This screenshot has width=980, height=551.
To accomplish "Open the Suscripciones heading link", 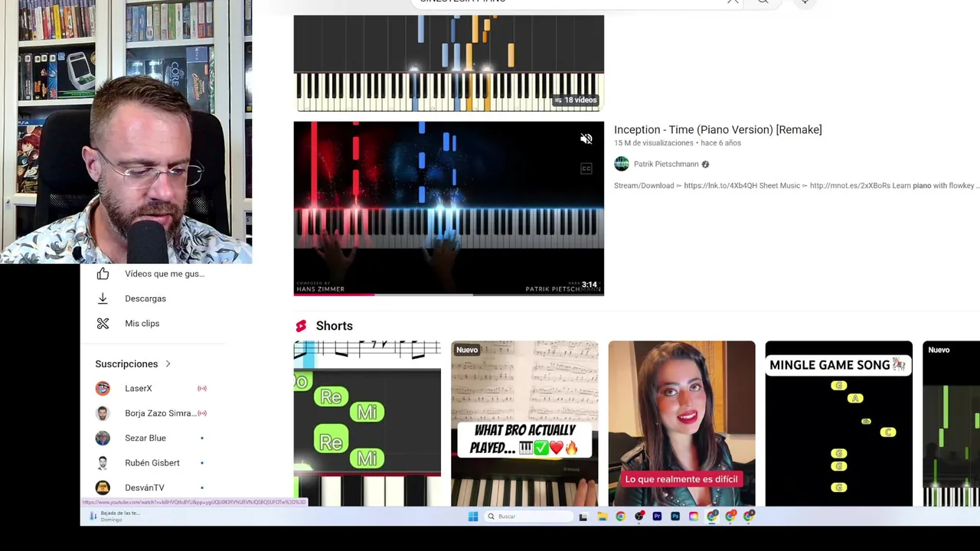I will pos(126,364).
